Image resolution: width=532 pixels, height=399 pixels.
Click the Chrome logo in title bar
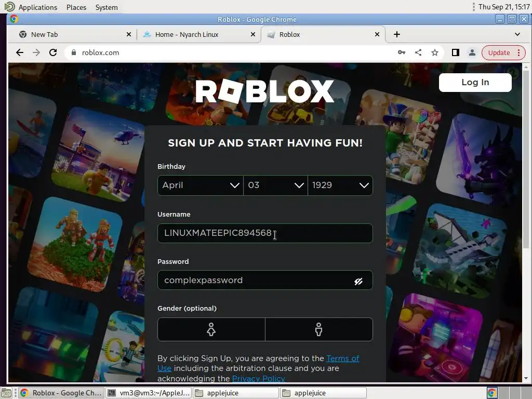14,19
